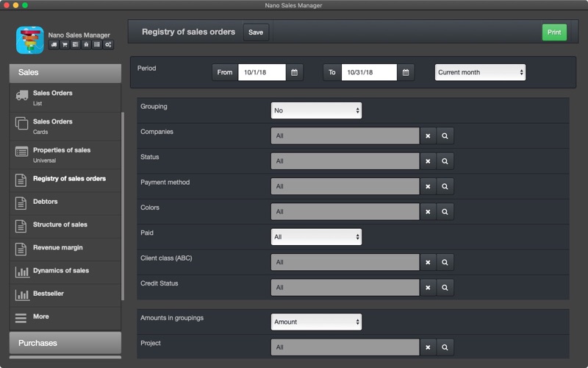588x368 pixels.
Task: Search Payment method options with the magnifier icon
Action: click(445, 186)
